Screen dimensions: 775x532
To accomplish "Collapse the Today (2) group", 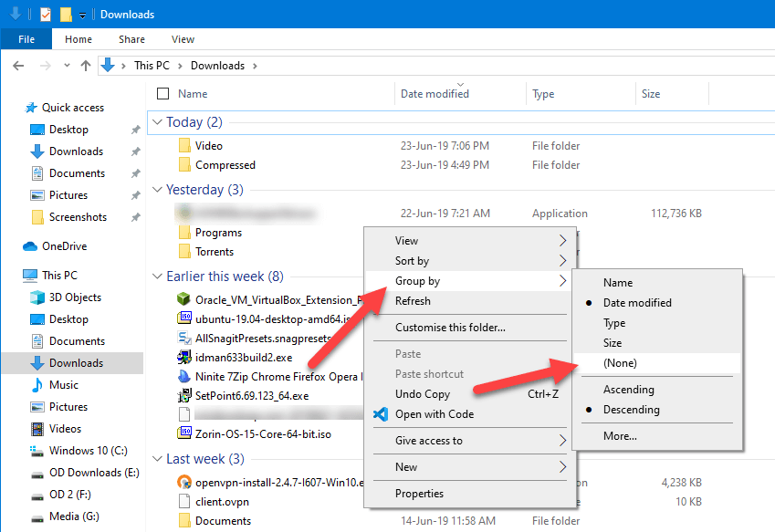I will pyautogui.click(x=158, y=121).
